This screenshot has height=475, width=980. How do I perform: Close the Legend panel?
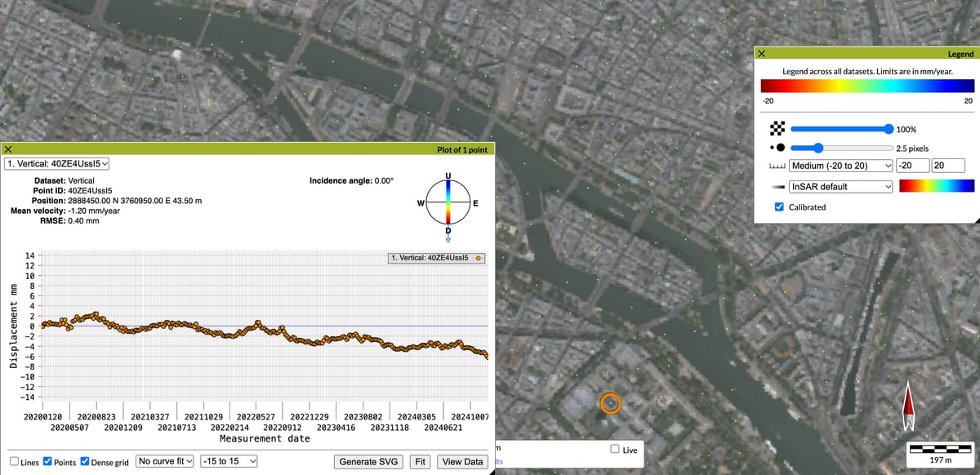[x=761, y=53]
